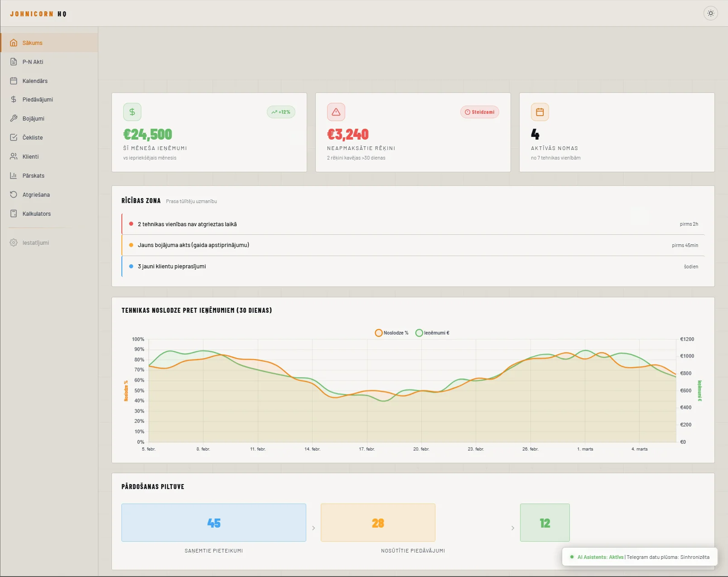
Task: Click the Iestatījumi gear icon
Action: [x=14, y=242]
